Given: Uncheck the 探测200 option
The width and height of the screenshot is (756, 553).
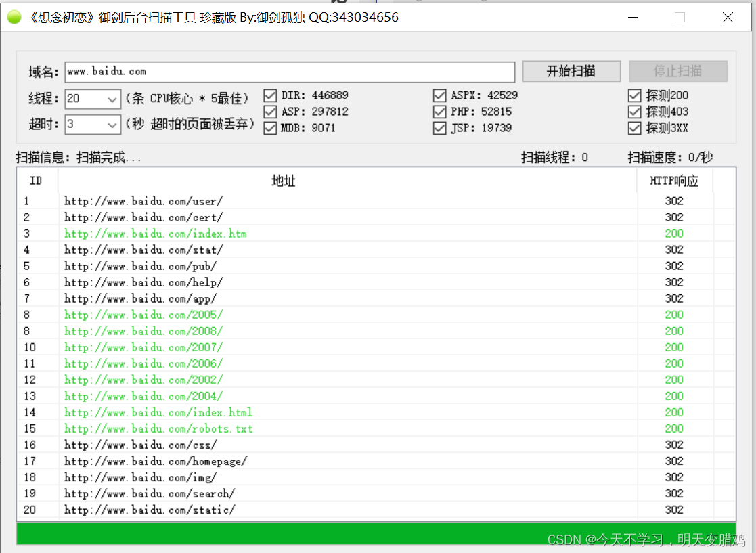Looking at the screenshot, I should coord(634,95).
